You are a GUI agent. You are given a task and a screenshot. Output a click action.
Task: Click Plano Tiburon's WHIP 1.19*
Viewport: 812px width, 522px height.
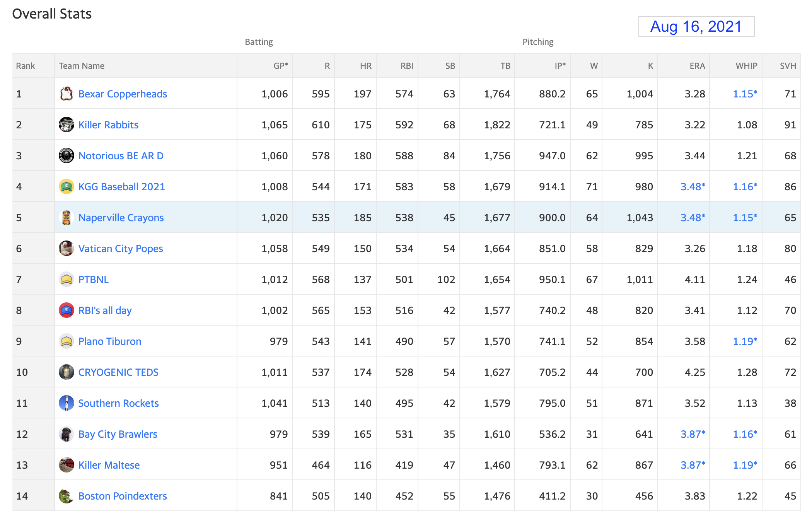(x=745, y=341)
